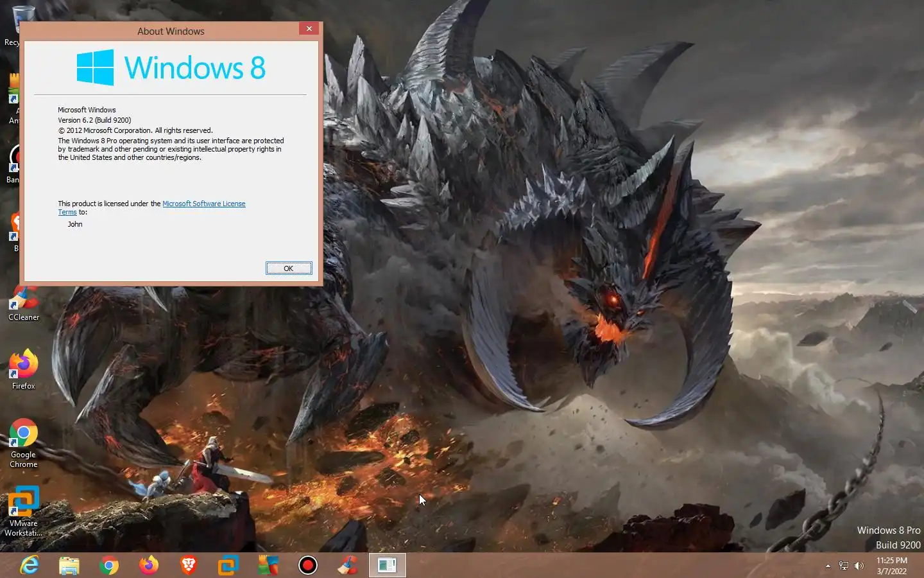Show hidden system tray icons
Viewport: 924px width, 578px height.
(x=828, y=566)
